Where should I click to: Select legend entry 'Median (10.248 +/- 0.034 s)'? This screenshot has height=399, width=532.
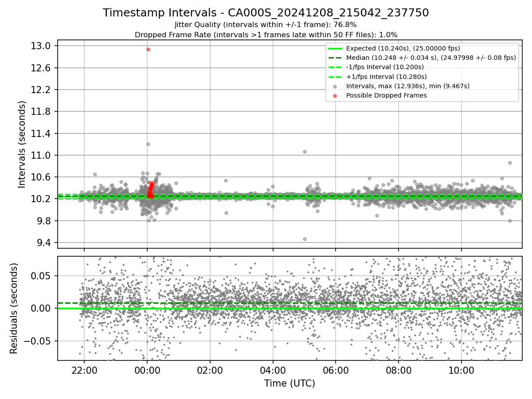pyautogui.click(x=431, y=58)
